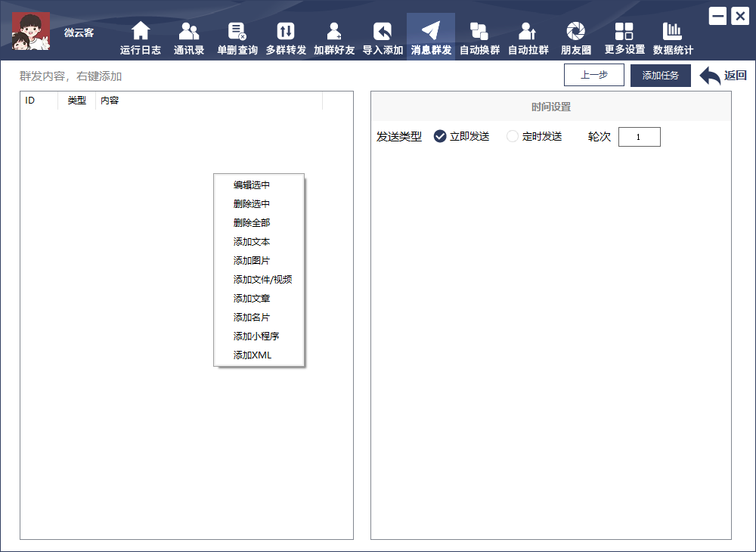Screen dimensions: 756x552
Task: Open 加群好友 add friends icon
Action: pyautogui.click(x=334, y=32)
